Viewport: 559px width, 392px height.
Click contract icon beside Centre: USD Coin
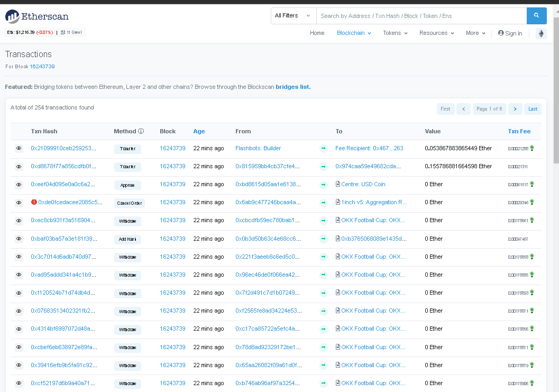337,184
